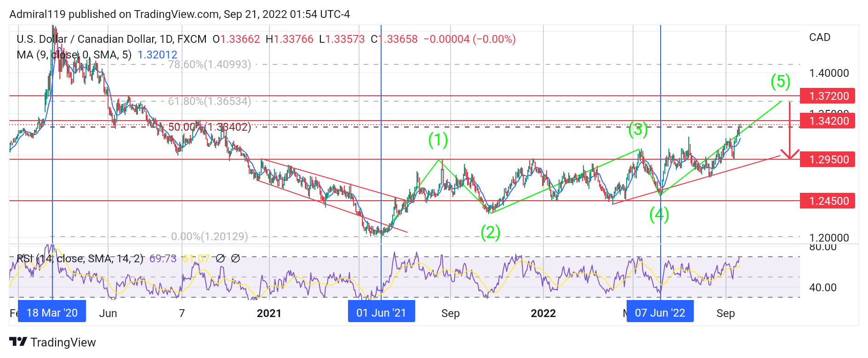Select the 1.34200 price level label

point(827,121)
